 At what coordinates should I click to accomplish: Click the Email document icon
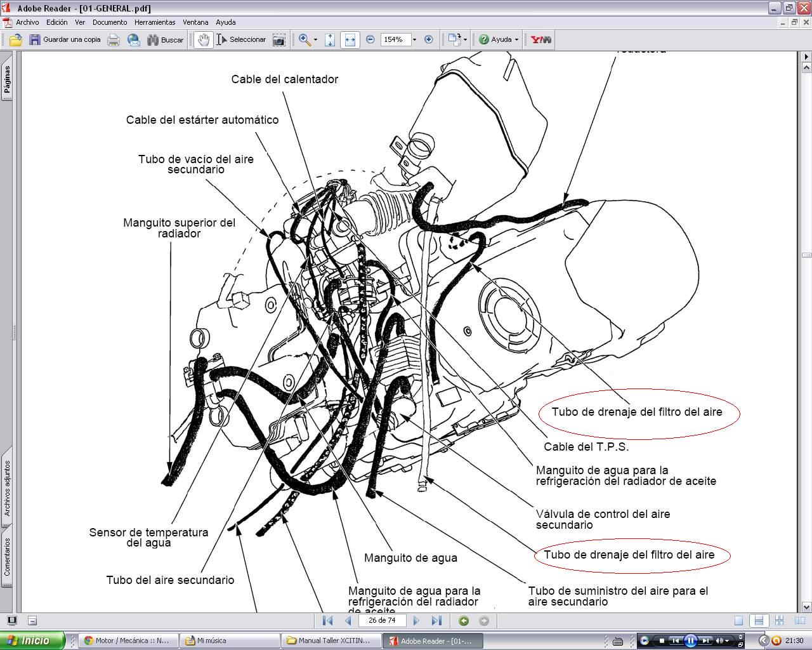coord(134,39)
